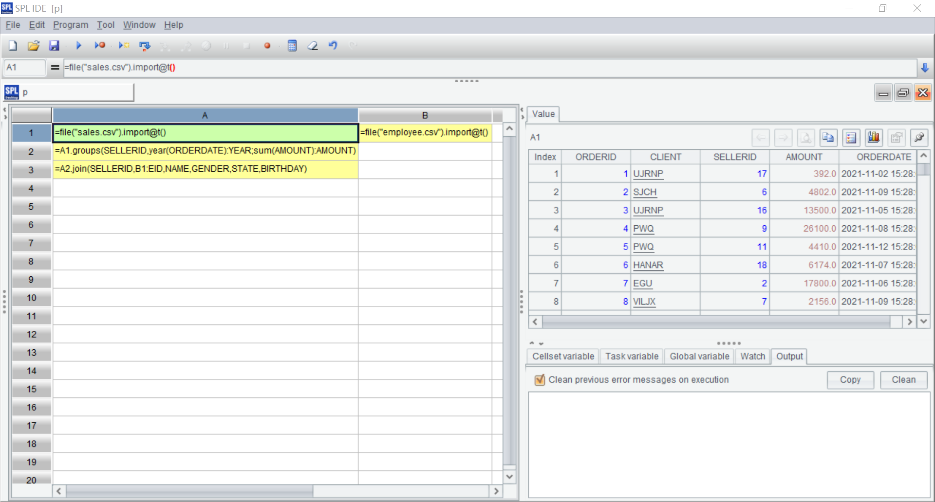Image resolution: width=935 pixels, height=502 pixels.
Task: Click the Open folder toolbar icon
Action: pyautogui.click(x=33, y=46)
